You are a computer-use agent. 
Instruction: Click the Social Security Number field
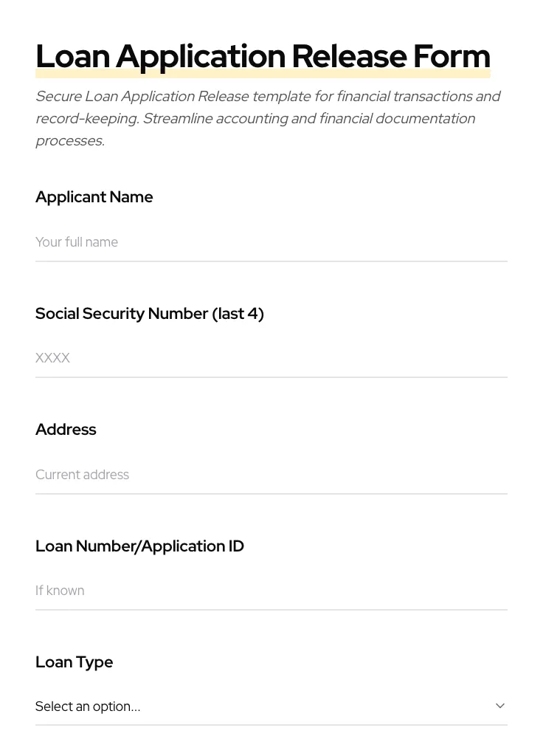tap(271, 358)
